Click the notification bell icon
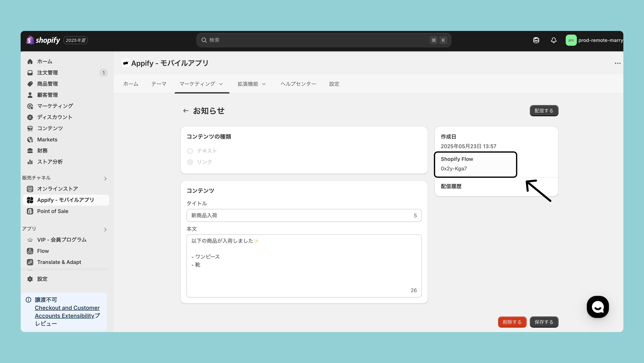Viewport: 644px width, 363px height. tap(554, 40)
